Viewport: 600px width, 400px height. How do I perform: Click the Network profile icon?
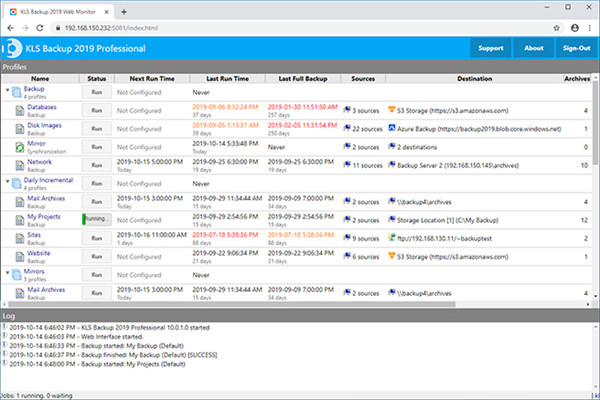20,165
